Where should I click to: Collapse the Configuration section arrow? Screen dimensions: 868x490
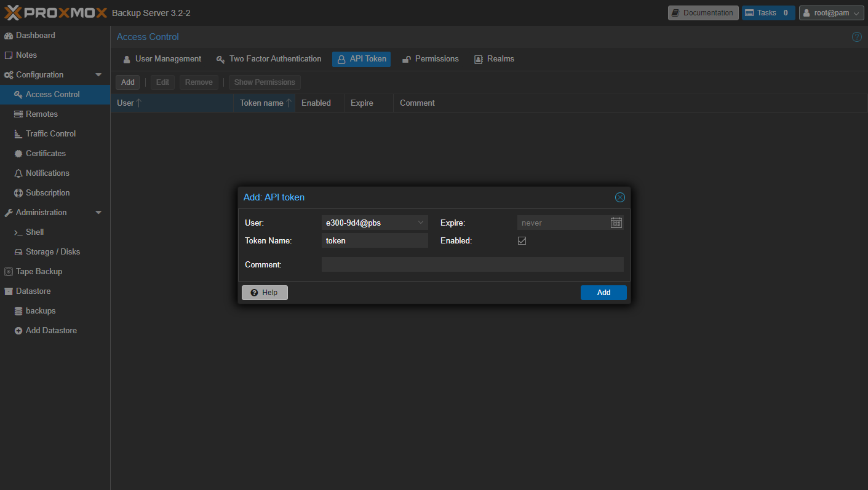coord(98,75)
